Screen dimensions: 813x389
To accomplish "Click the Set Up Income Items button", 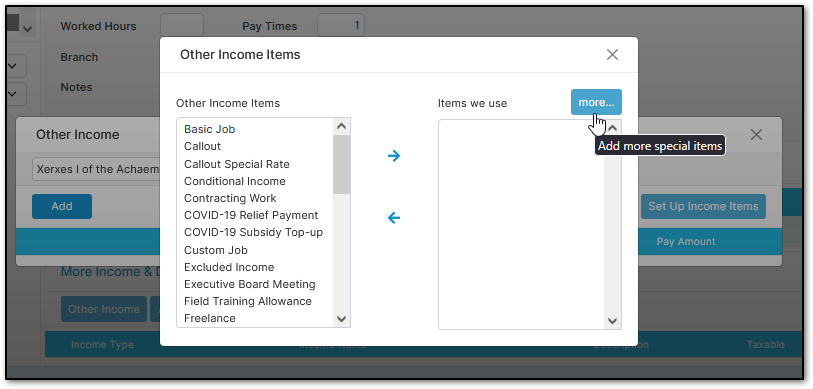I will [x=703, y=206].
